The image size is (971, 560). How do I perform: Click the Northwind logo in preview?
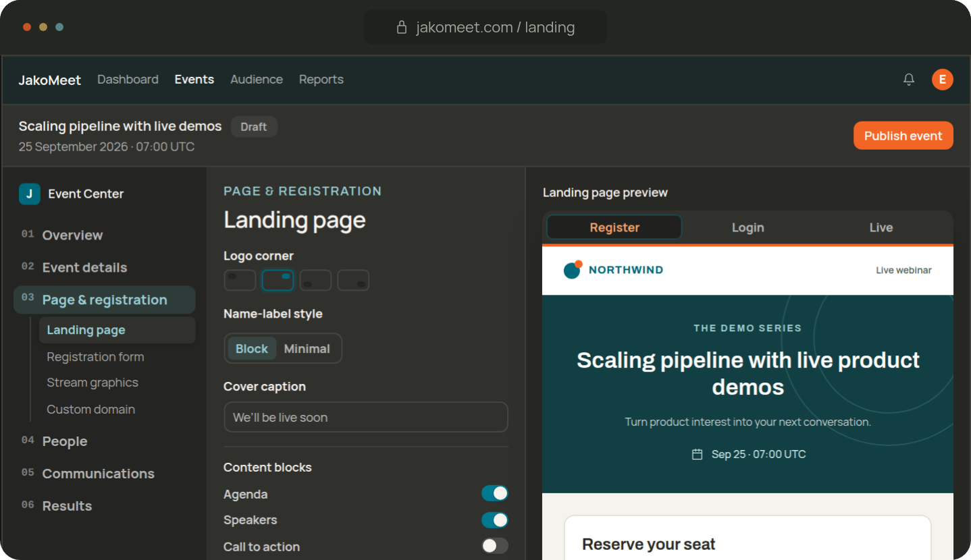pos(613,270)
